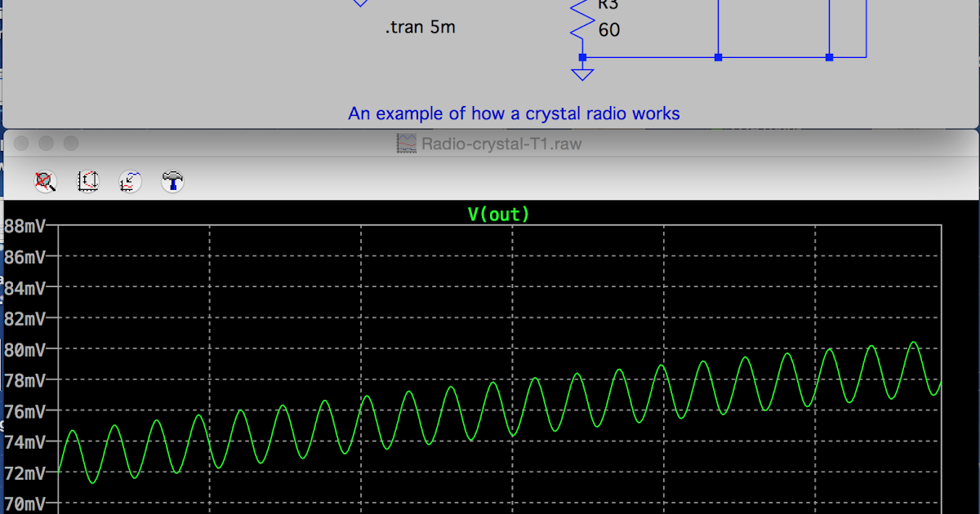Click the vertical millivolt axis to adjust range

tap(29, 351)
